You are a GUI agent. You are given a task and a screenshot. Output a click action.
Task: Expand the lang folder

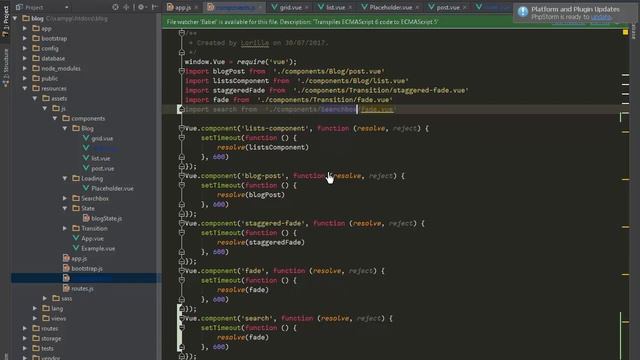(x=35, y=309)
